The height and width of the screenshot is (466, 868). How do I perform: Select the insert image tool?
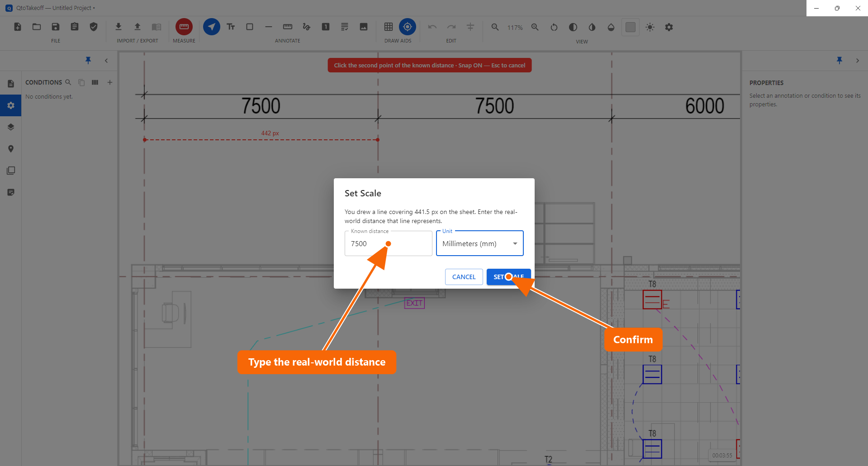pyautogui.click(x=364, y=27)
